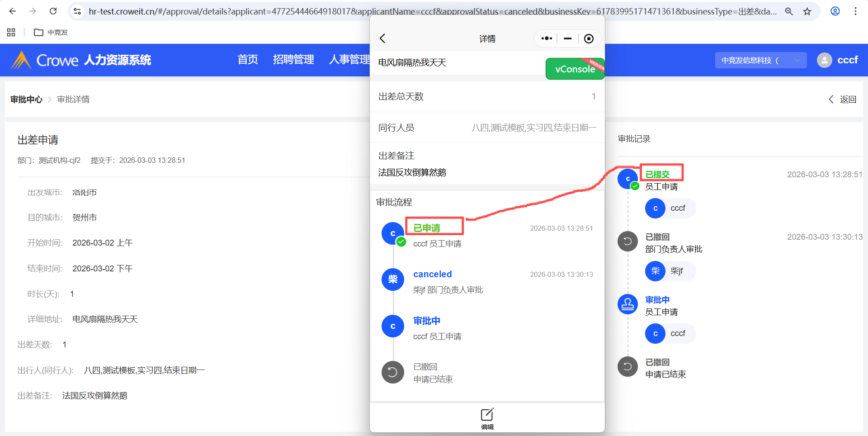Viewport: 868px width, 436px height.
Task: Click the 审批详情 breadcrumb text
Action: click(x=73, y=100)
